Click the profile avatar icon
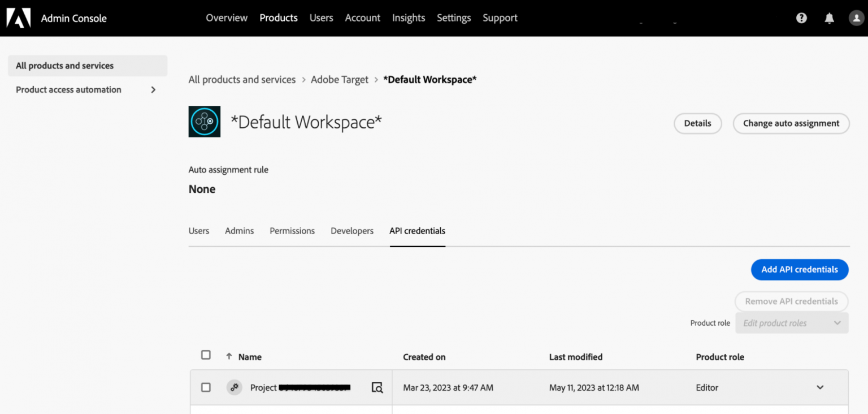868x414 pixels. point(856,18)
